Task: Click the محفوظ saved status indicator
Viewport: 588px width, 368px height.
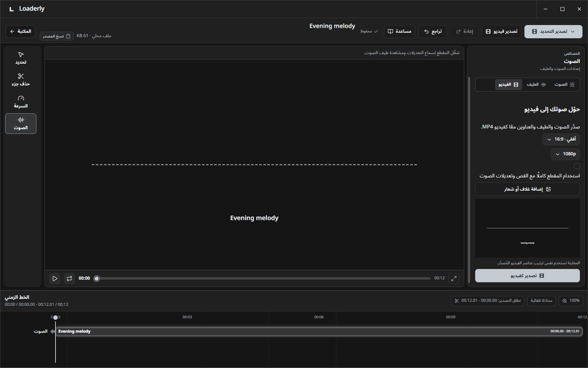Action: [x=369, y=31]
